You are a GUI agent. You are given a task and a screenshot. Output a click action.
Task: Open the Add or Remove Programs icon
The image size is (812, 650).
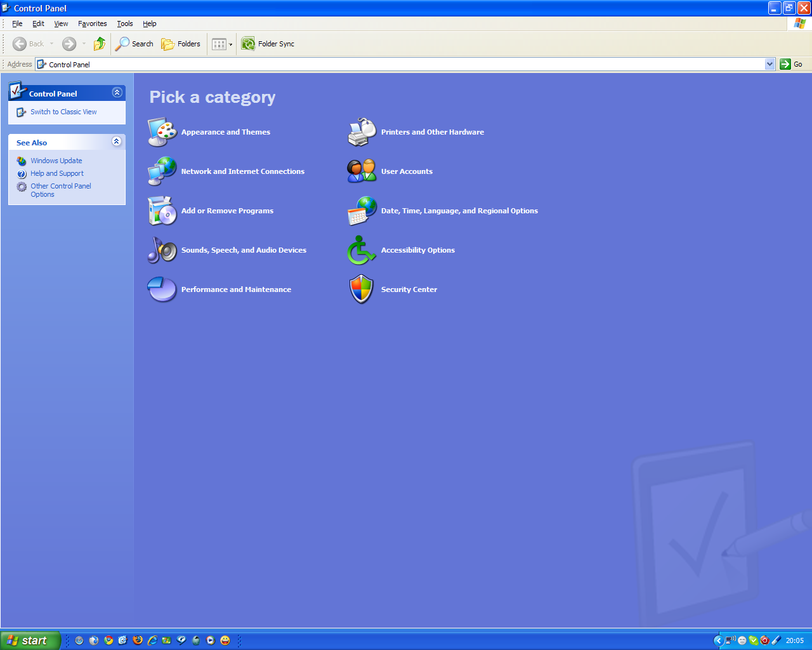[162, 211]
